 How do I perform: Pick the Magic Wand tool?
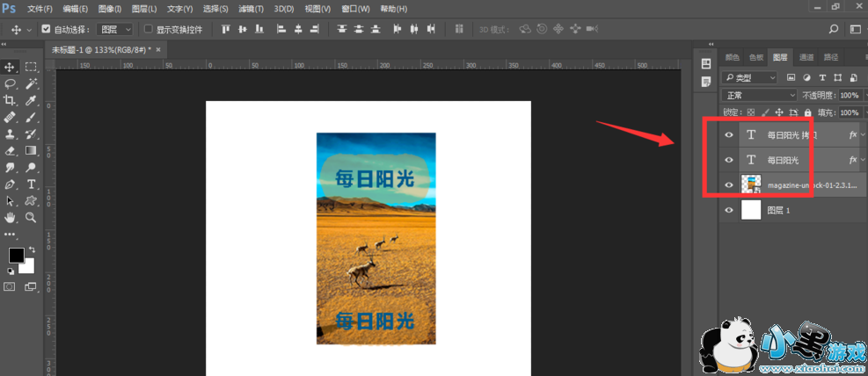(x=31, y=83)
